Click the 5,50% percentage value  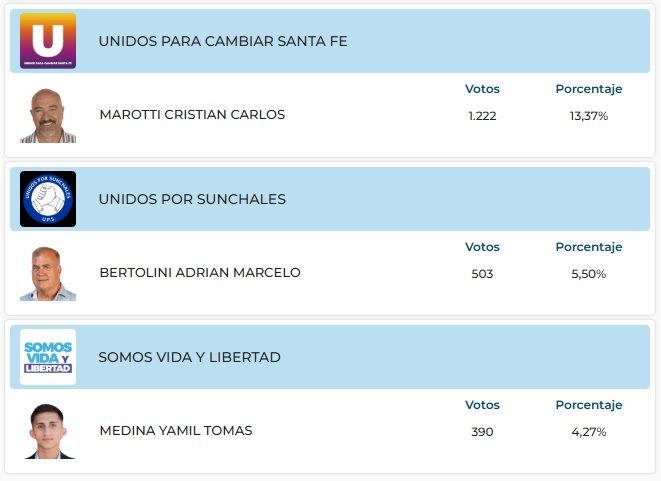tap(589, 274)
